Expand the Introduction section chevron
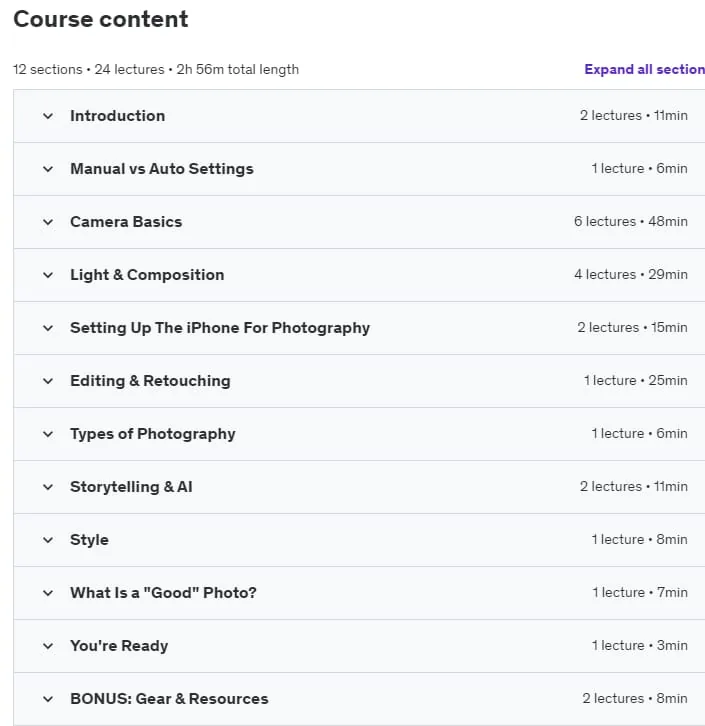The width and height of the screenshot is (705, 726). point(48,116)
